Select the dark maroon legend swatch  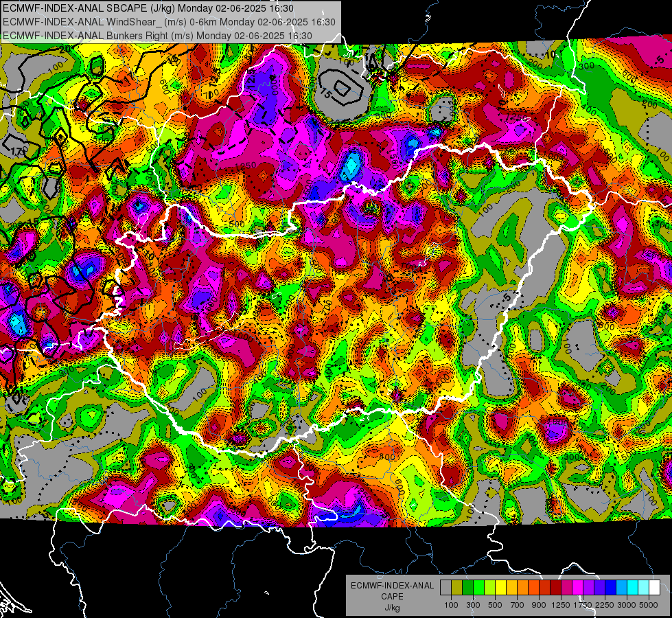click(x=556, y=587)
